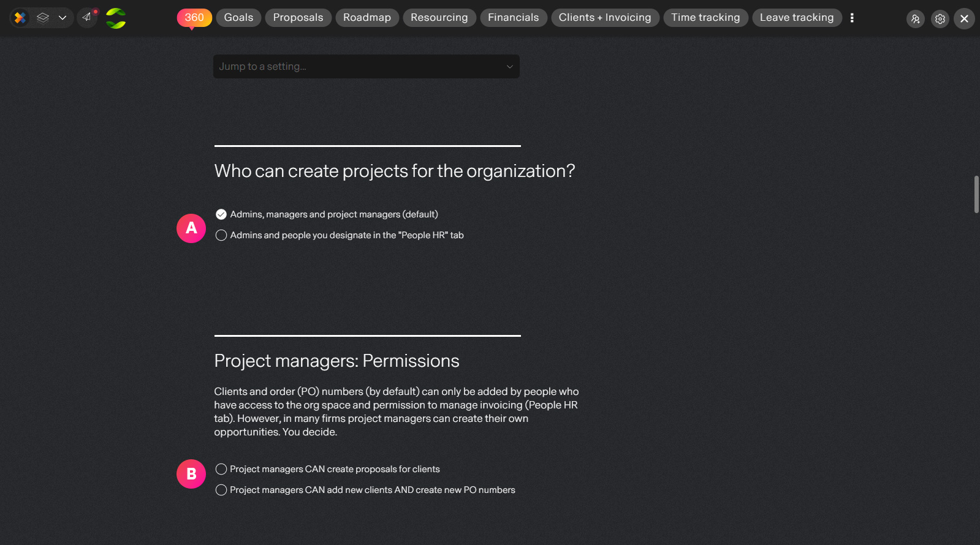Click the dropdown arrow in Jump to setting
980x545 pixels.
coord(509,67)
